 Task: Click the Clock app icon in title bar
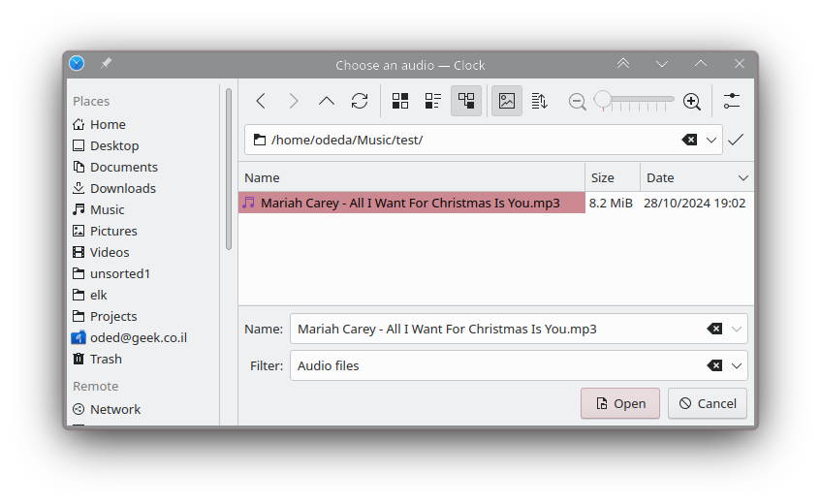pyautogui.click(x=77, y=63)
